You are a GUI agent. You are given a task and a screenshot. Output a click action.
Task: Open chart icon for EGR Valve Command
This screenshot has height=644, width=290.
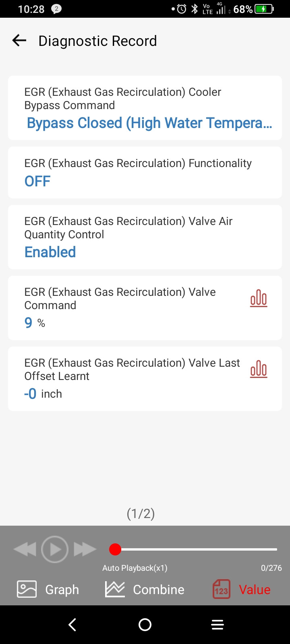259,299
